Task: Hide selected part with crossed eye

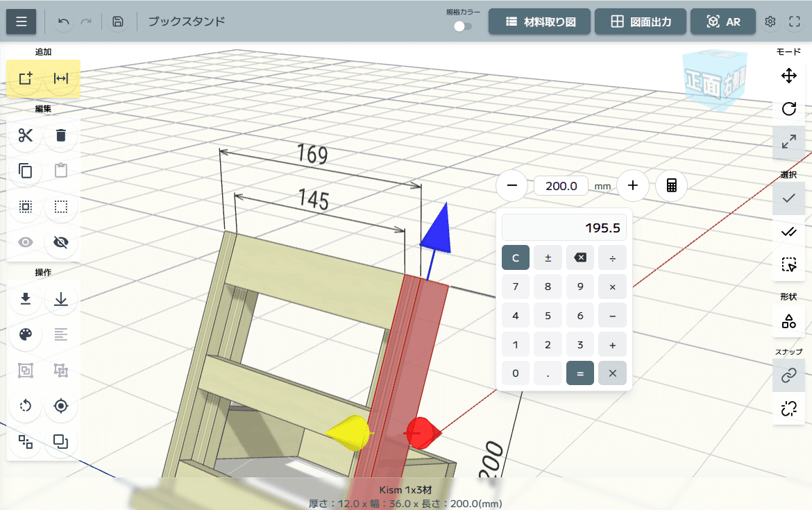Action: point(61,242)
